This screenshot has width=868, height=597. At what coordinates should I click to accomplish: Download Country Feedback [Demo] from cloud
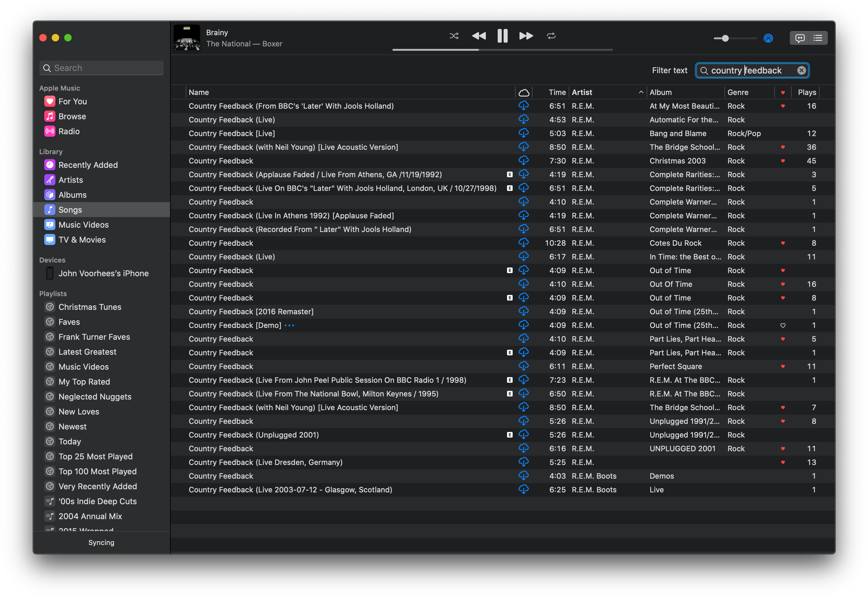tap(523, 325)
